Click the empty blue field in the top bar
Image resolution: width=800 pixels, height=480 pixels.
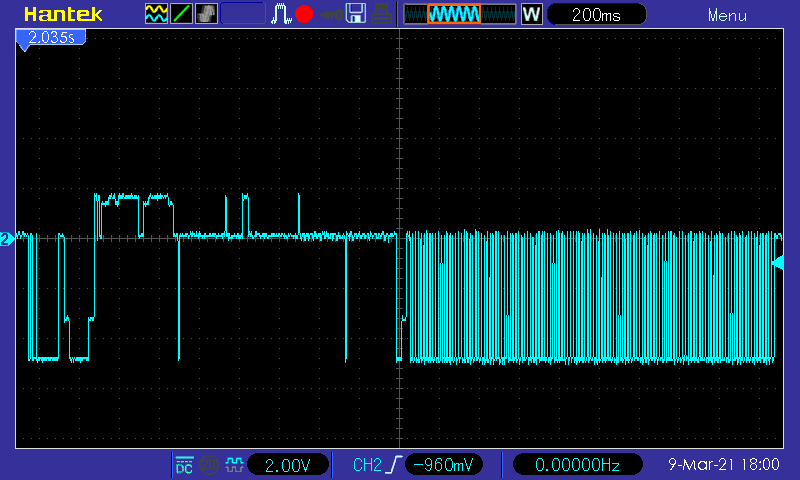(x=243, y=14)
